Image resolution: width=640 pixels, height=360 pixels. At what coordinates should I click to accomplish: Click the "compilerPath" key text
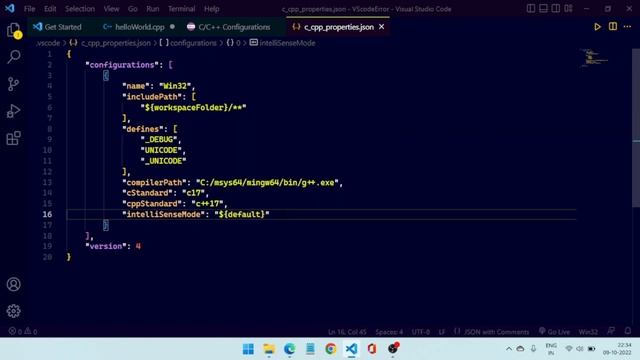point(154,182)
